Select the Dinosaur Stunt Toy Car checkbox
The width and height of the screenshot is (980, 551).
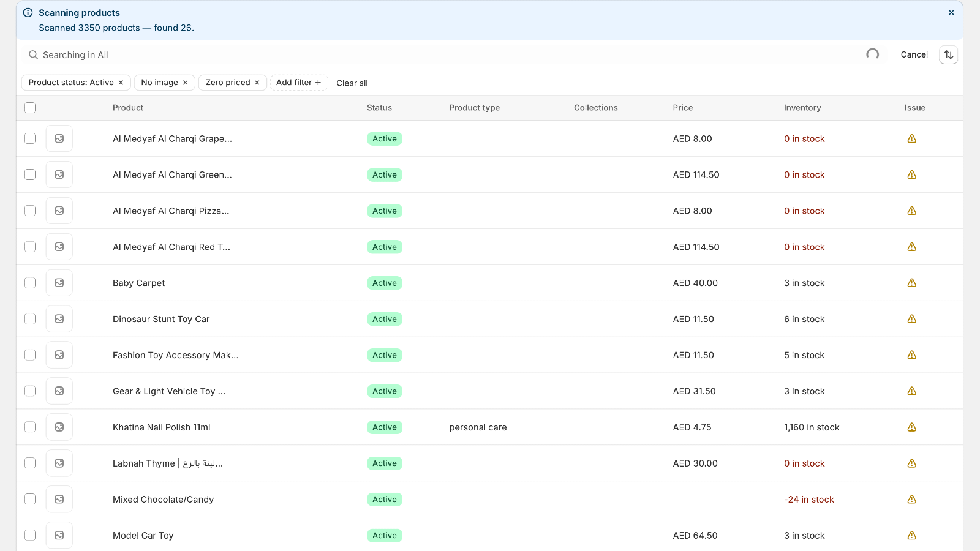coord(30,319)
